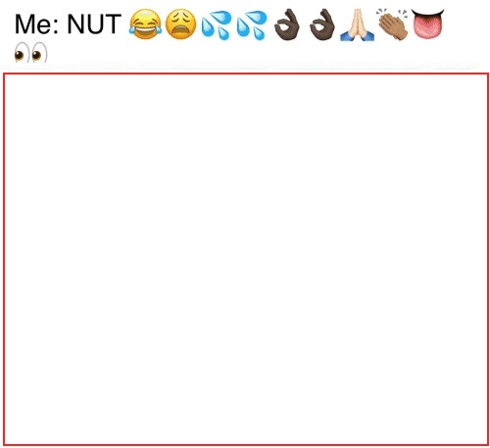Select the first dark OK hand emoji
The width and height of the screenshot is (490, 448).
tap(287, 25)
